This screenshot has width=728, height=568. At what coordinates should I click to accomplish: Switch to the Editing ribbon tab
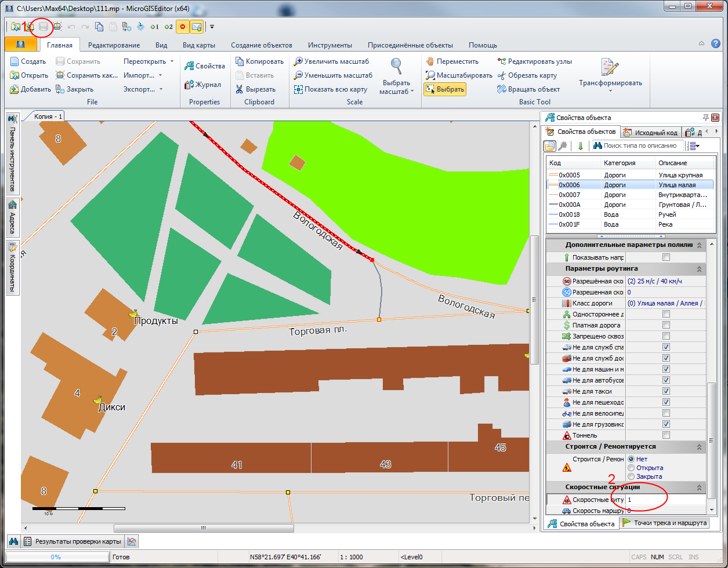tap(114, 45)
